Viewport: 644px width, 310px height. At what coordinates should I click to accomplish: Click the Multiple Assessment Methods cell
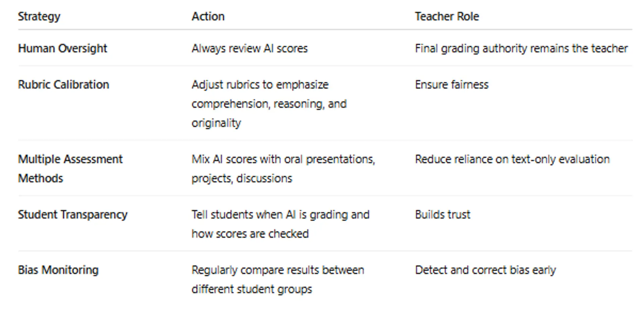[70, 169]
